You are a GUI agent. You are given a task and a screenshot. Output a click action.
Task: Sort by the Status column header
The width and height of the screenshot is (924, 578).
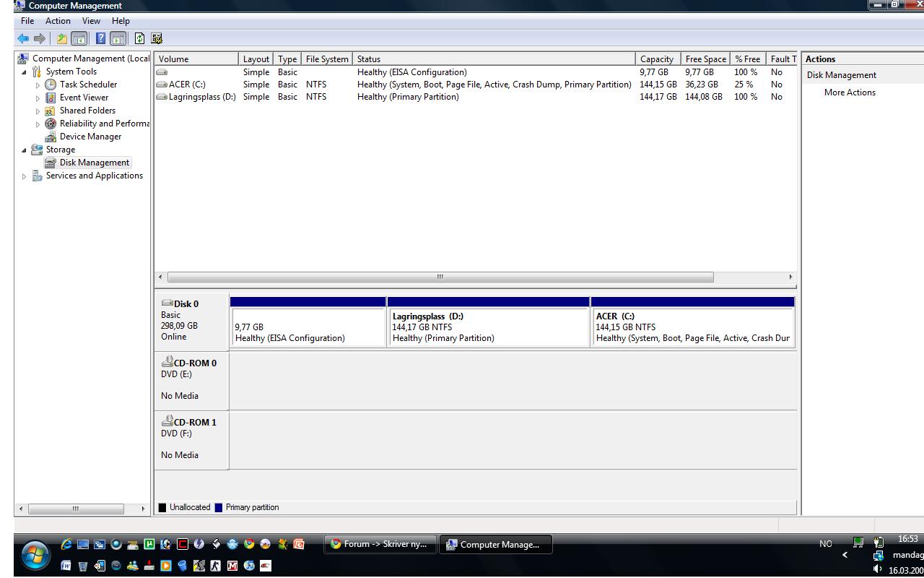point(494,59)
